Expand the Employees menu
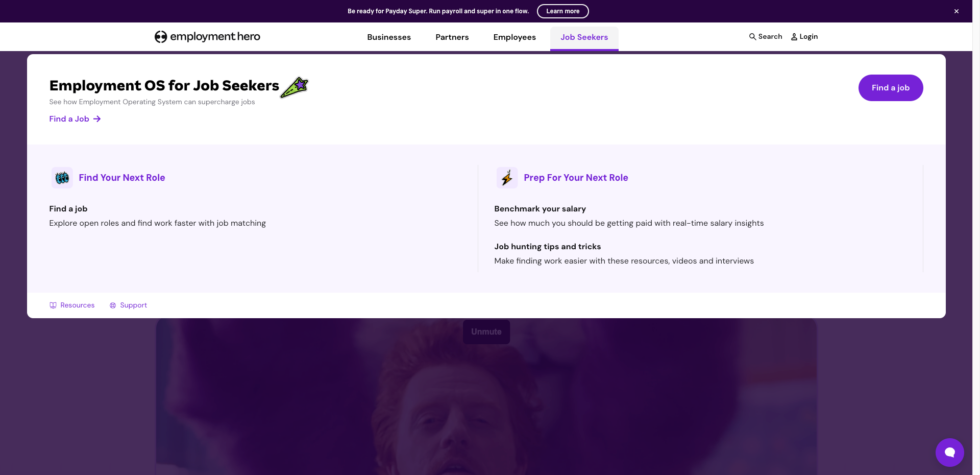The height and width of the screenshot is (475, 980). click(x=514, y=37)
